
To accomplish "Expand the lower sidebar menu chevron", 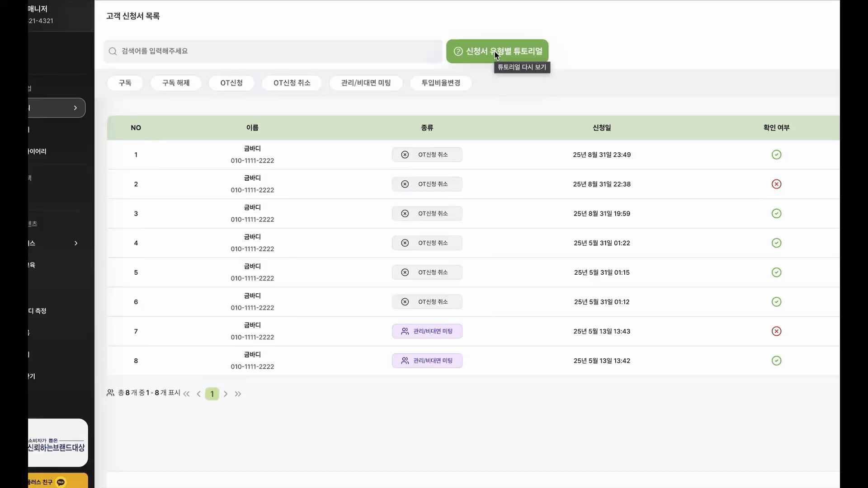I will (x=76, y=243).
